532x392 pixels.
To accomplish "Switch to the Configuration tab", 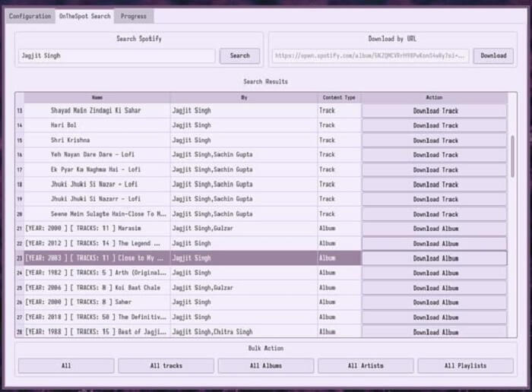I will point(30,16).
